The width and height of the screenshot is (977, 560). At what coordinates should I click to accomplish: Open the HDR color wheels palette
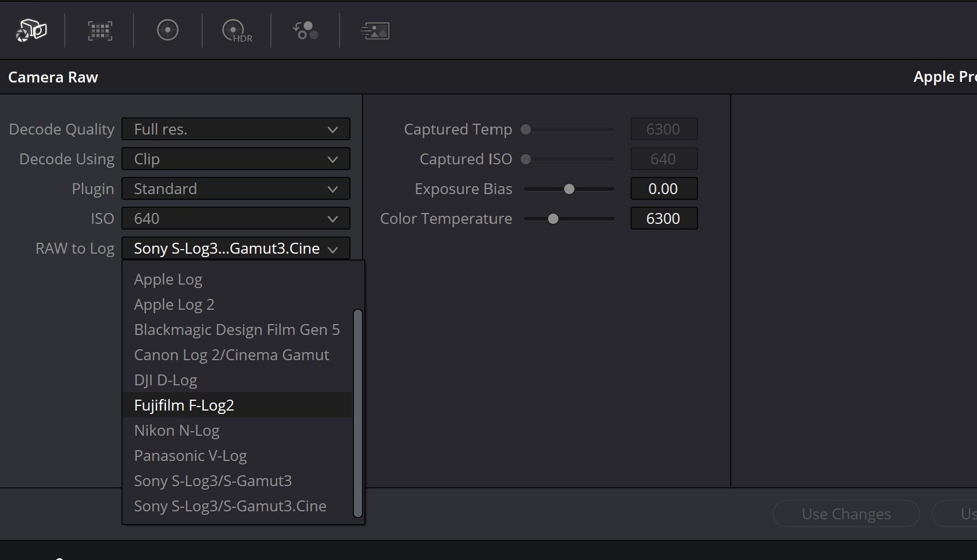[x=237, y=31]
